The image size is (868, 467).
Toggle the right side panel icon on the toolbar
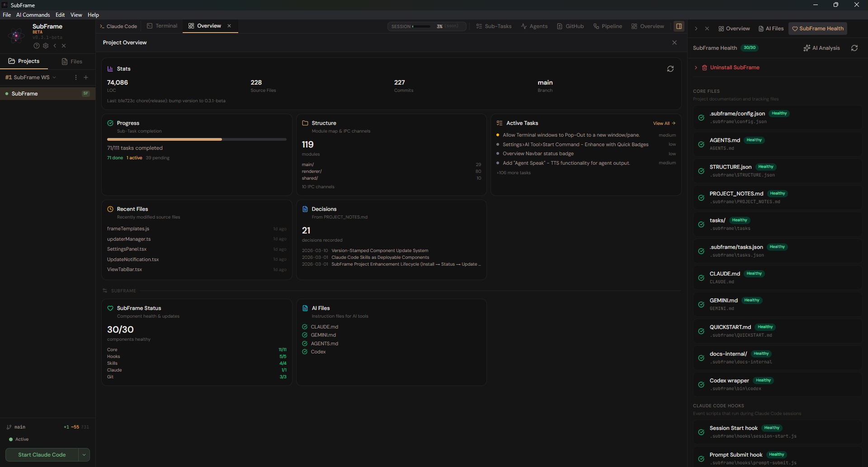[x=679, y=26]
